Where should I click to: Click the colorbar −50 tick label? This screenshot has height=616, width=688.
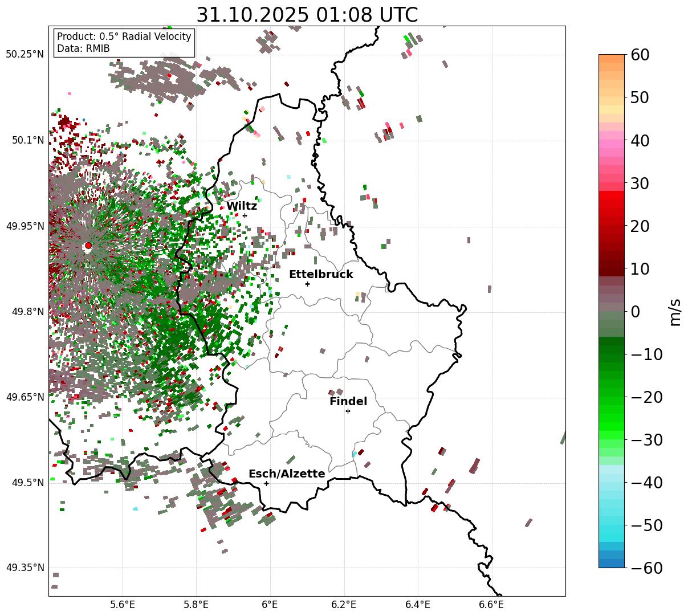pos(646,525)
